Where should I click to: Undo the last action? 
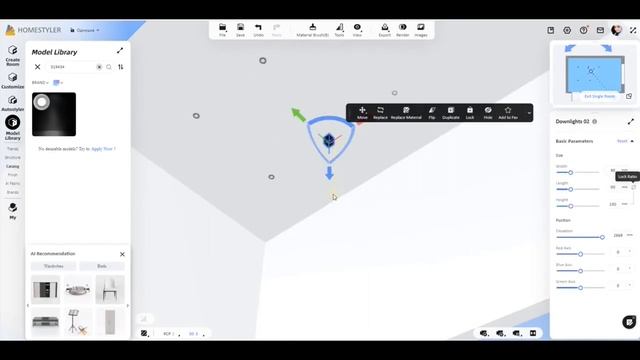[x=258, y=30]
